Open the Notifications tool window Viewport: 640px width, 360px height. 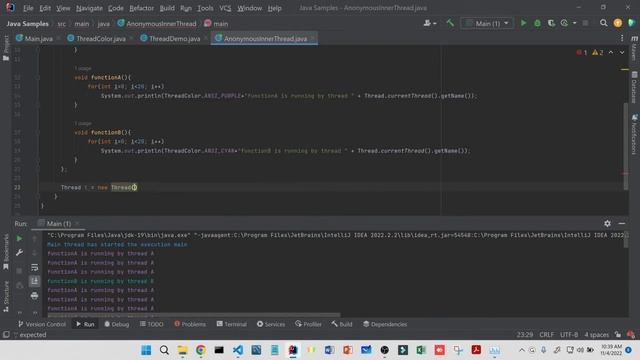[x=634, y=135]
